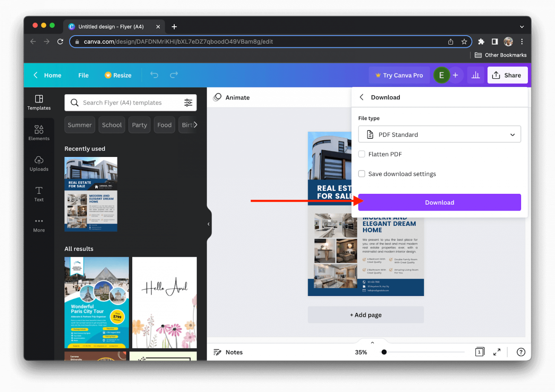
Task: Click the Add page button
Action: tap(366, 315)
